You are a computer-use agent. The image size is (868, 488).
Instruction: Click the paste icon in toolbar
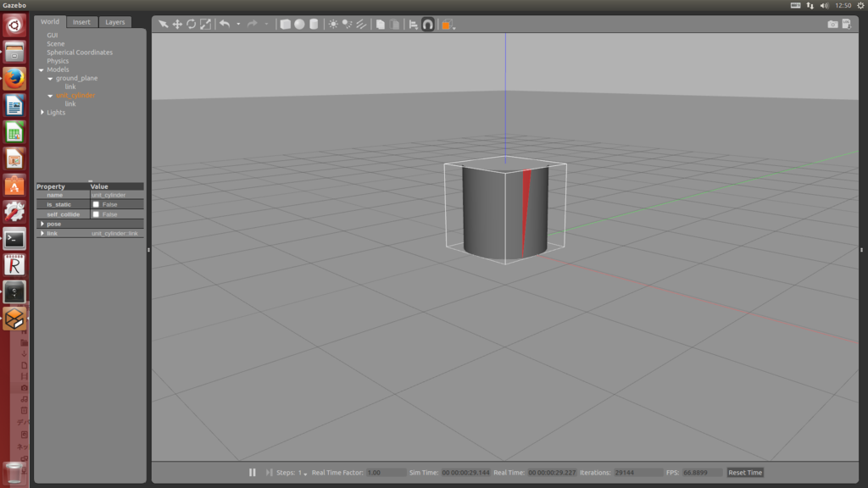click(395, 24)
